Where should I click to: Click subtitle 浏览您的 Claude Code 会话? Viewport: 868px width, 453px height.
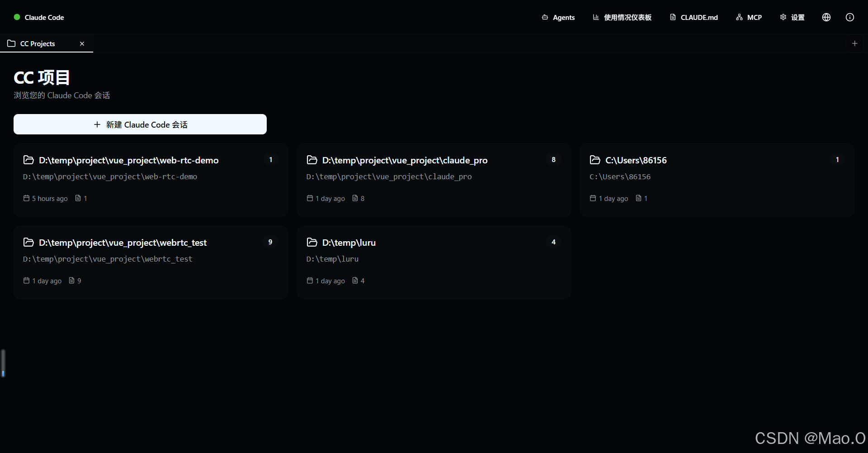click(x=62, y=95)
